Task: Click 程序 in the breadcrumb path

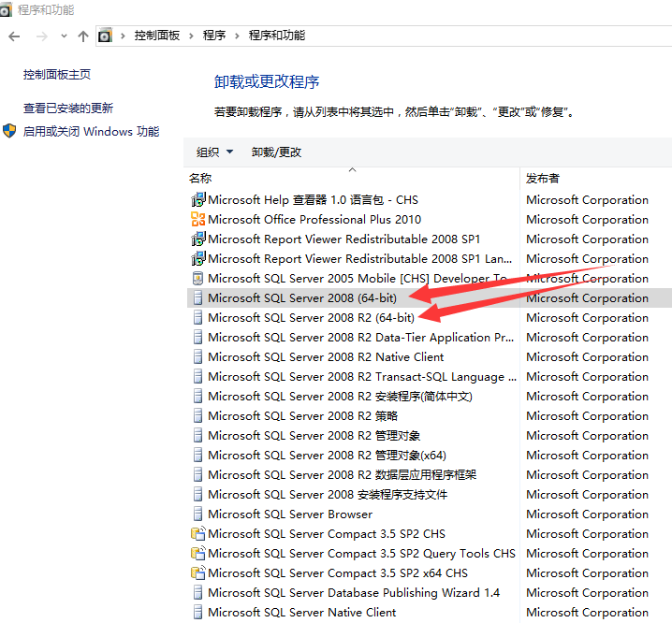Action: 214,36
